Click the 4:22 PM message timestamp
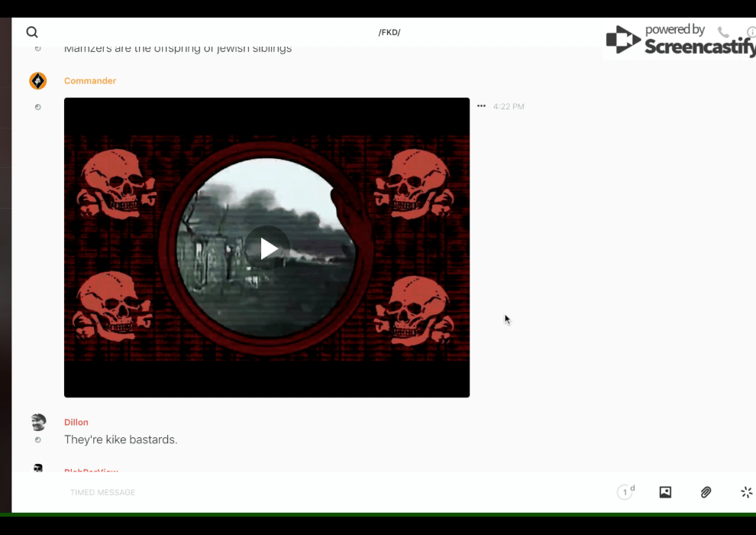 (509, 107)
